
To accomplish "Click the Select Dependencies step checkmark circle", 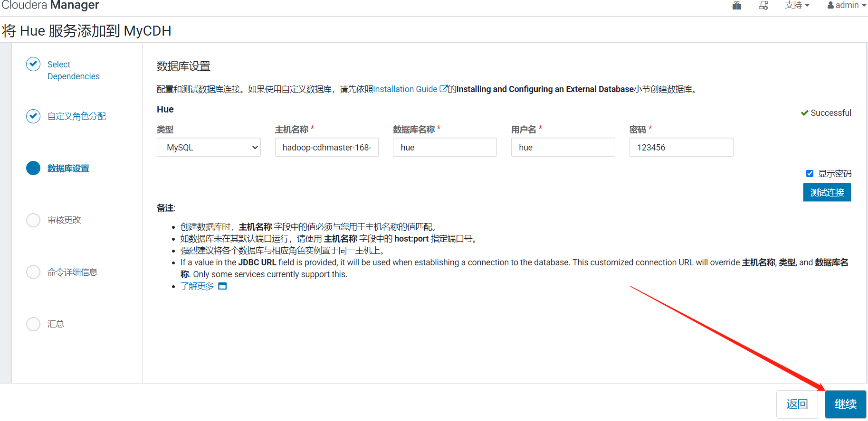I will tap(33, 64).
